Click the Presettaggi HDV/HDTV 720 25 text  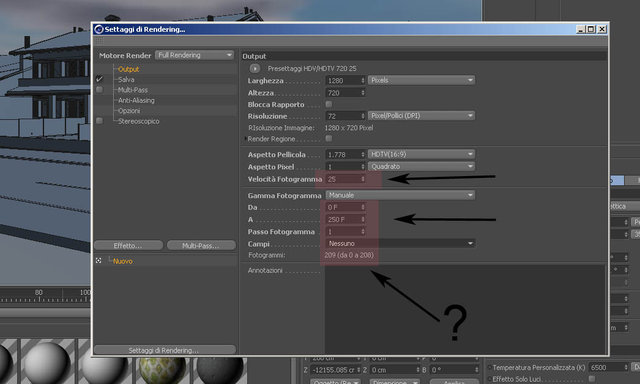click(x=312, y=69)
